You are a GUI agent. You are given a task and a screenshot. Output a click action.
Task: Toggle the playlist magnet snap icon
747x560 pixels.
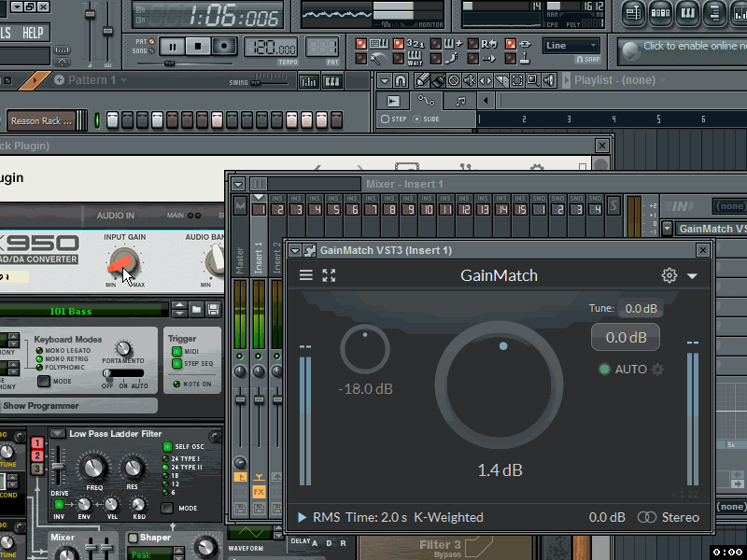coord(401,81)
